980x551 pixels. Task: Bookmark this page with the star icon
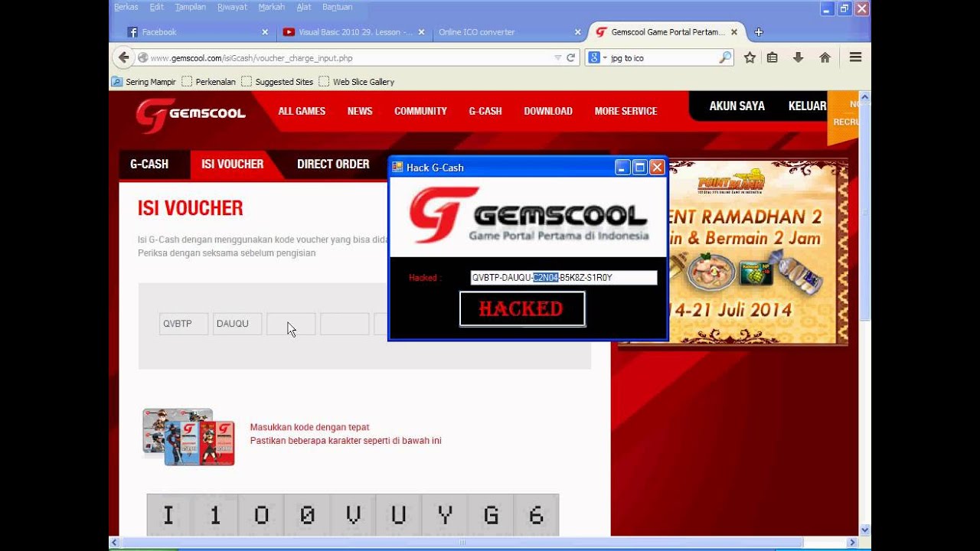pyautogui.click(x=750, y=57)
